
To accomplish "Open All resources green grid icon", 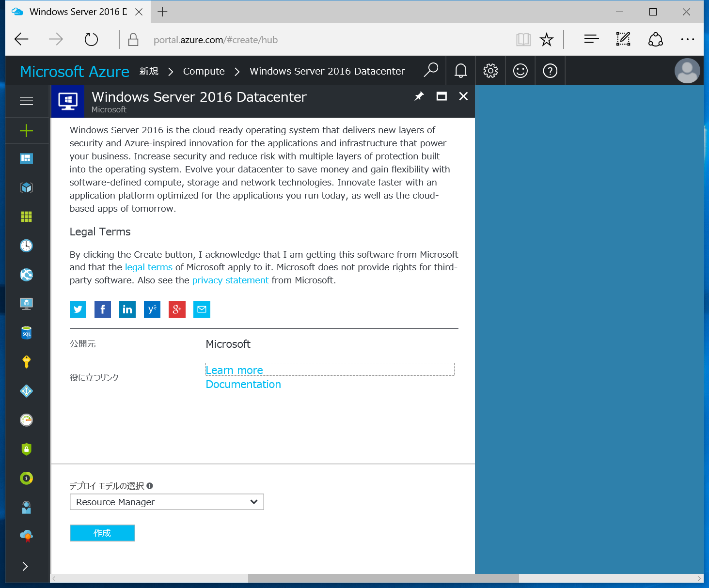I will coord(26,217).
